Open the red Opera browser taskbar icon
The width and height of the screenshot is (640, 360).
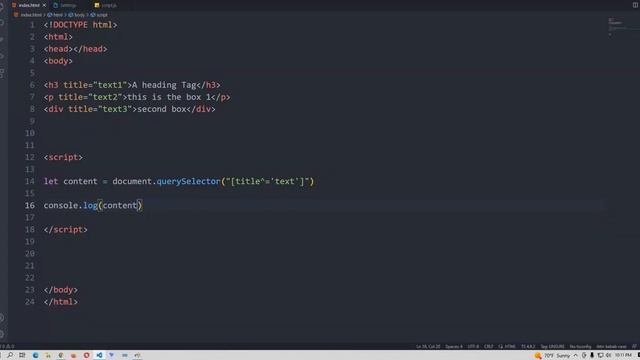point(87,355)
